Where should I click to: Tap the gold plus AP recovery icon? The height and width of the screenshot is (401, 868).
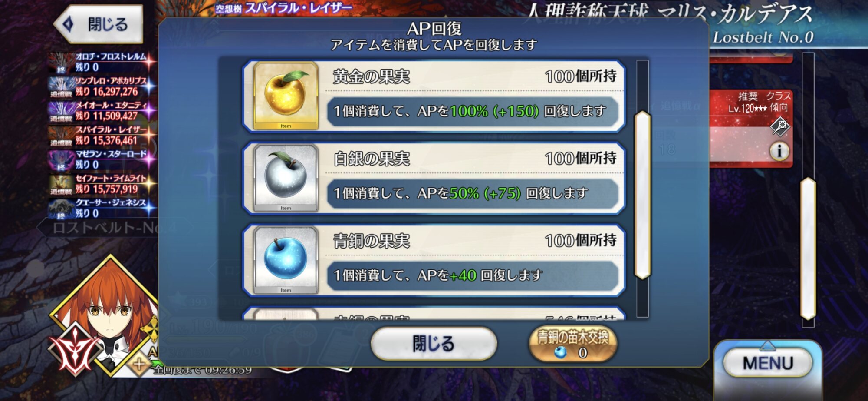[x=139, y=364]
